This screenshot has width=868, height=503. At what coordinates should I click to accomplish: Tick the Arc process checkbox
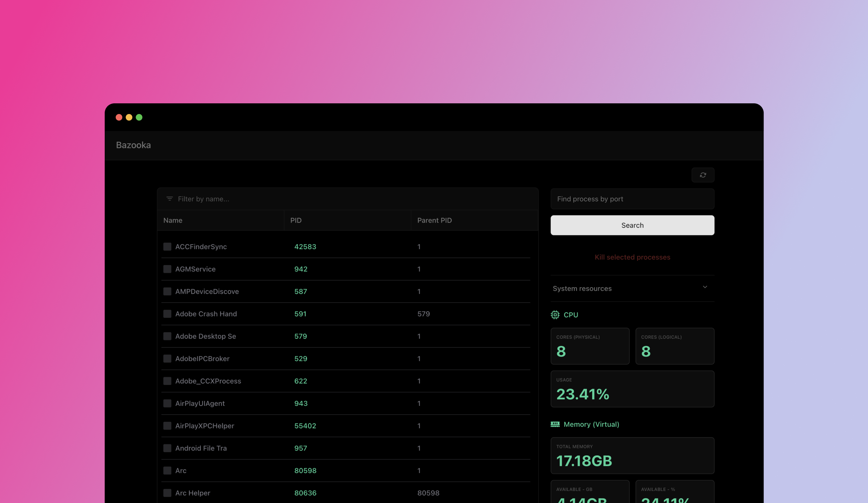point(167,470)
